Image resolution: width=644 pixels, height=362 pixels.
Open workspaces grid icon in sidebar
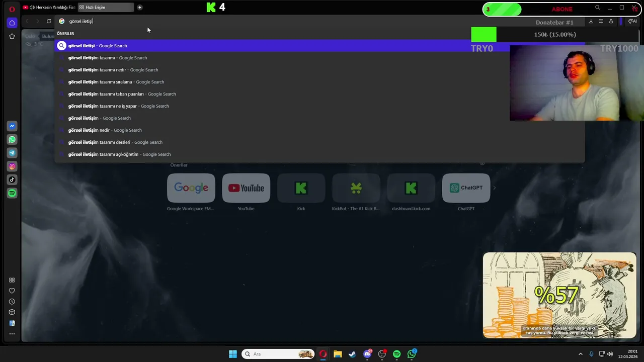pos(12,280)
